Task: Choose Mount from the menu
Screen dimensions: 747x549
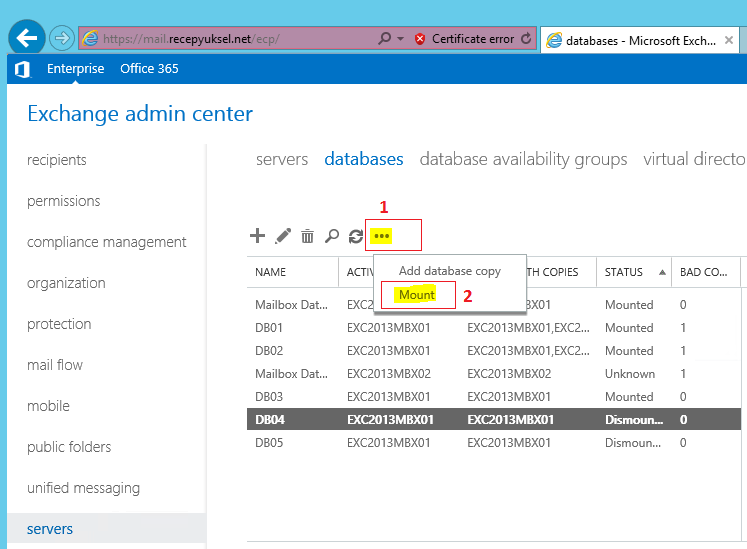Action: click(417, 295)
